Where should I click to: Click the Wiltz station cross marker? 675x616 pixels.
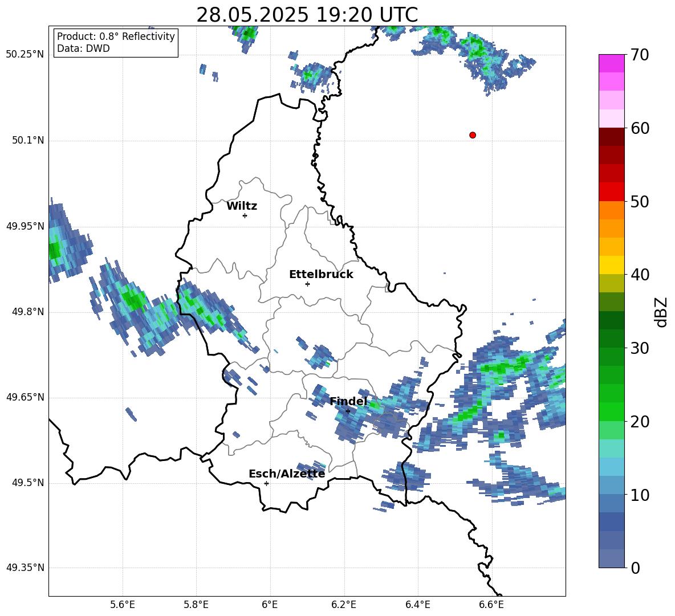(x=245, y=215)
